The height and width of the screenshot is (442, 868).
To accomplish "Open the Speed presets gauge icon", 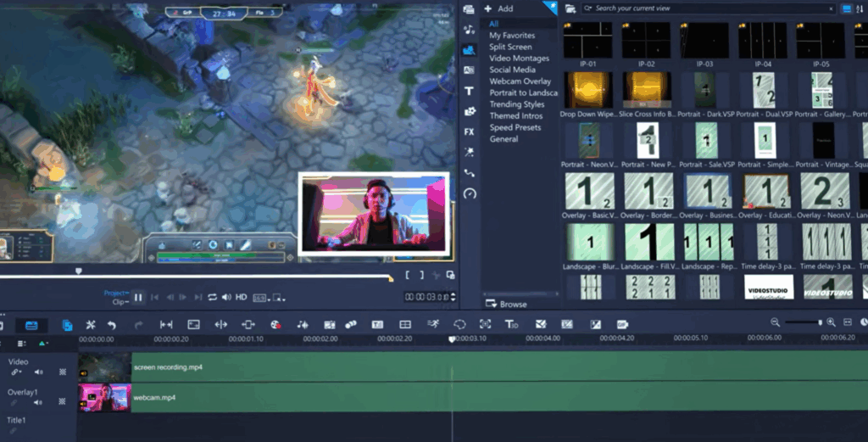I will click(x=470, y=193).
